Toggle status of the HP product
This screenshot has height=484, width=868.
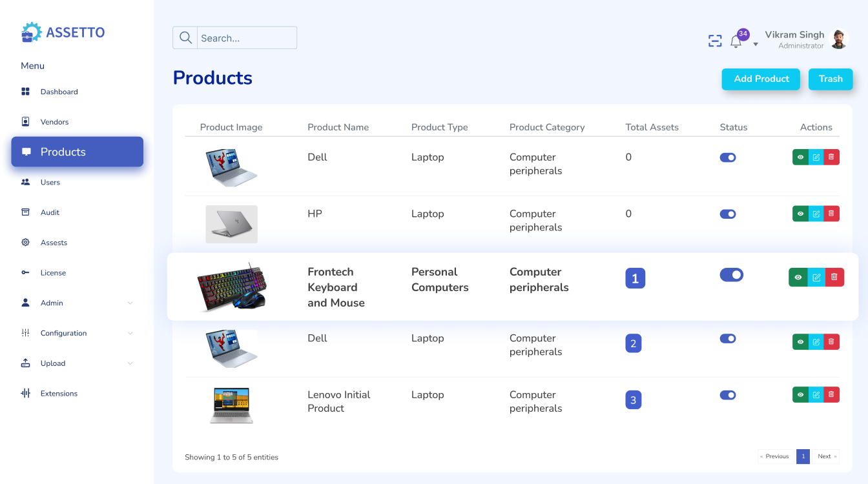(728, 214)
